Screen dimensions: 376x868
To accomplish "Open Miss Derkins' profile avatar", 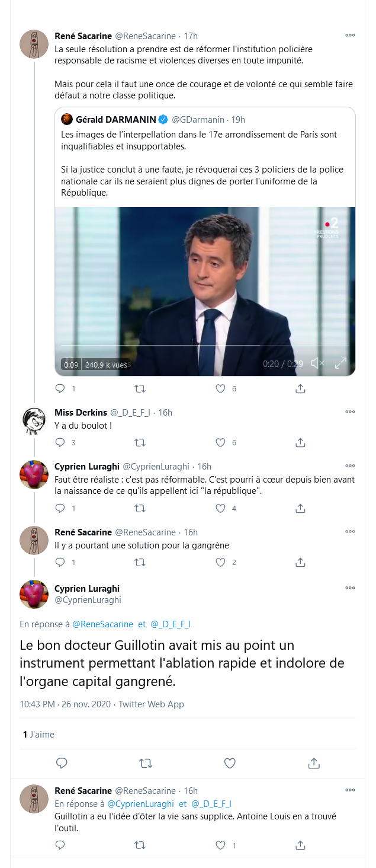I will point(34,420).
